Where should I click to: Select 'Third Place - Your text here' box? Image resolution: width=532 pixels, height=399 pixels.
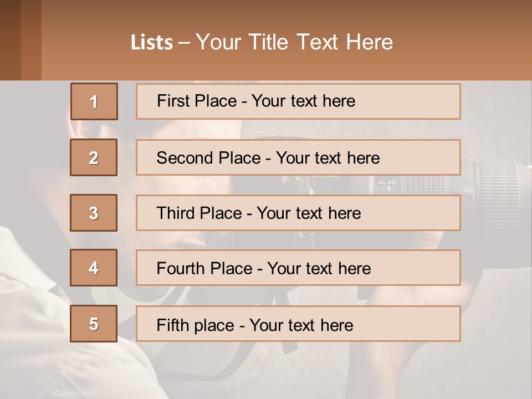click(x=298, y=213)
